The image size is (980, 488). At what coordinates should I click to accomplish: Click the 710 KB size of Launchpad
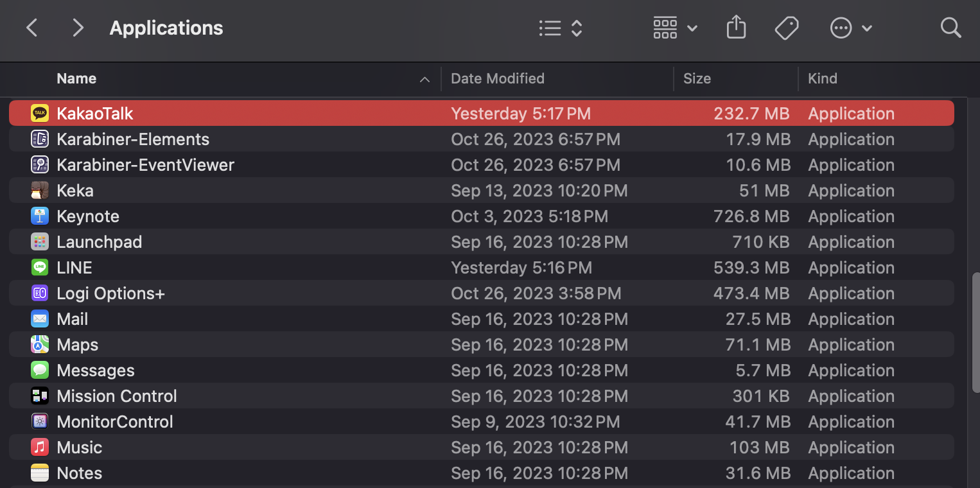[761, 242]
